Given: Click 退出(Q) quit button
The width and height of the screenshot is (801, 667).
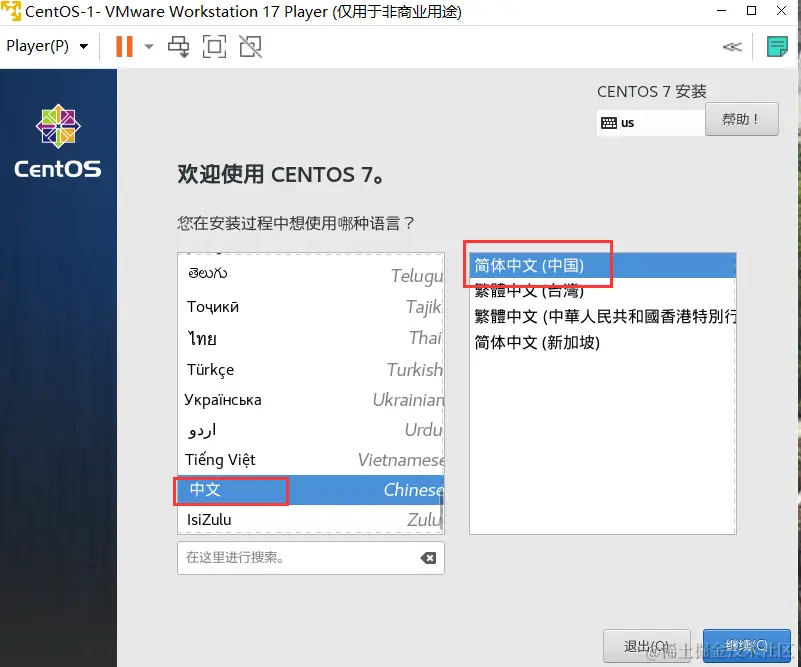Looking at the screenshot, I should 646,646.
